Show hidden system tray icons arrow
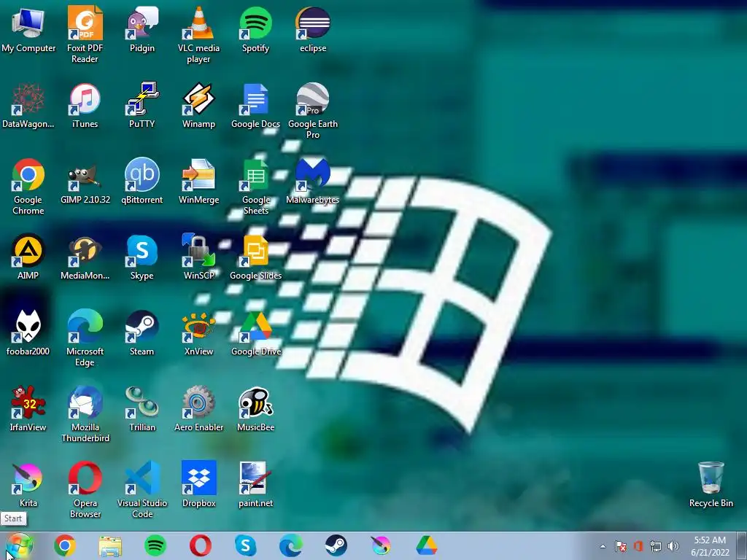 [x=603, y=546]
